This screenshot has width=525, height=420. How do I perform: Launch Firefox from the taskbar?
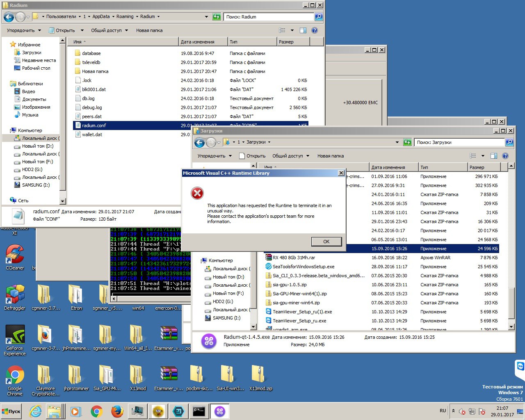tap(117, 411)
